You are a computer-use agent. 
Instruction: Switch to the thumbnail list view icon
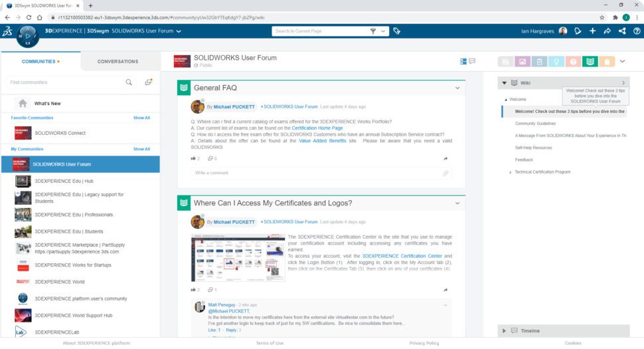463,61
